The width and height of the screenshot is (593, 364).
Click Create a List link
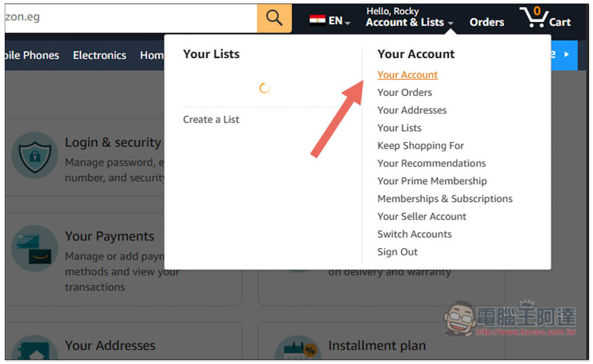[211, 119]
